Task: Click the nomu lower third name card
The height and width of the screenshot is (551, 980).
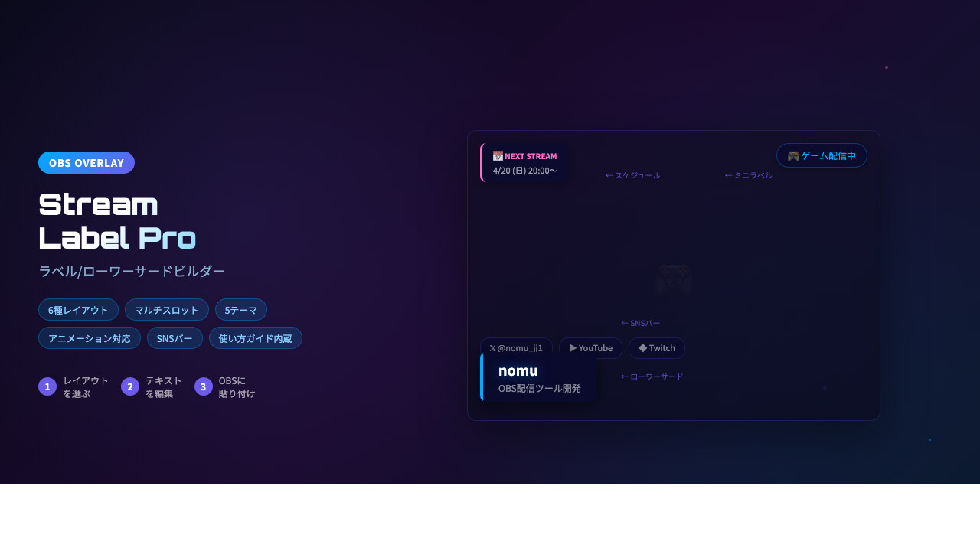Action: point(539,378)
